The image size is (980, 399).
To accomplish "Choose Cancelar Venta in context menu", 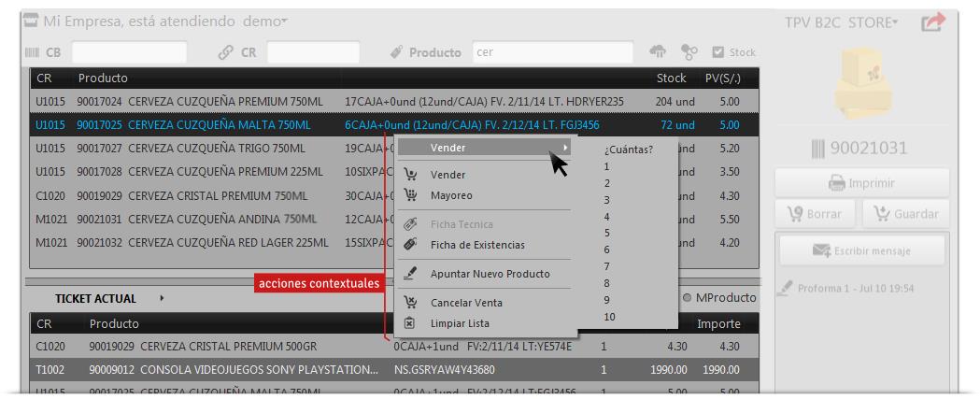I will [x=466, y=302].
